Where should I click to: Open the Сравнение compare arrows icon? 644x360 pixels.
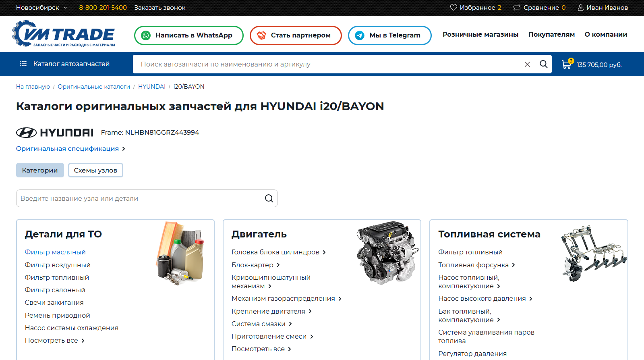click(x=517, y=8)
